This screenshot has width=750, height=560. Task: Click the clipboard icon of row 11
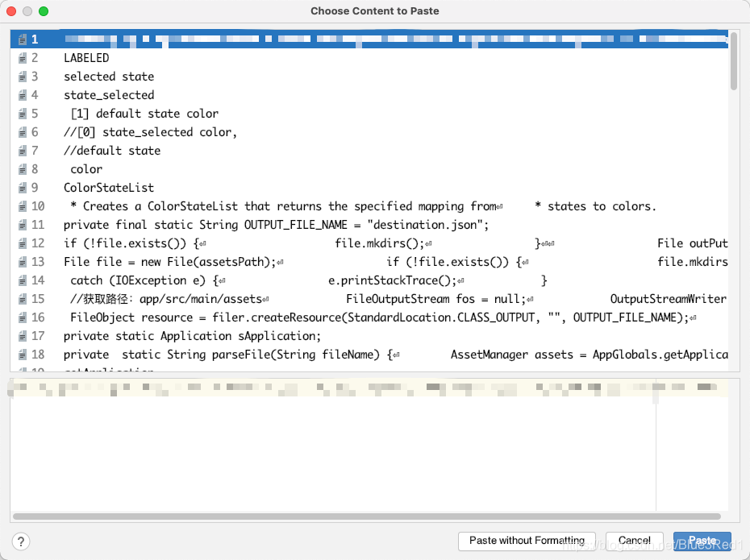[x=23, y=225]
